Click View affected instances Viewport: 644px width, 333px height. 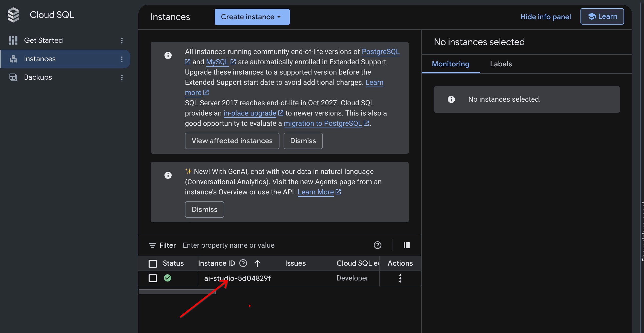click(232, 141)
